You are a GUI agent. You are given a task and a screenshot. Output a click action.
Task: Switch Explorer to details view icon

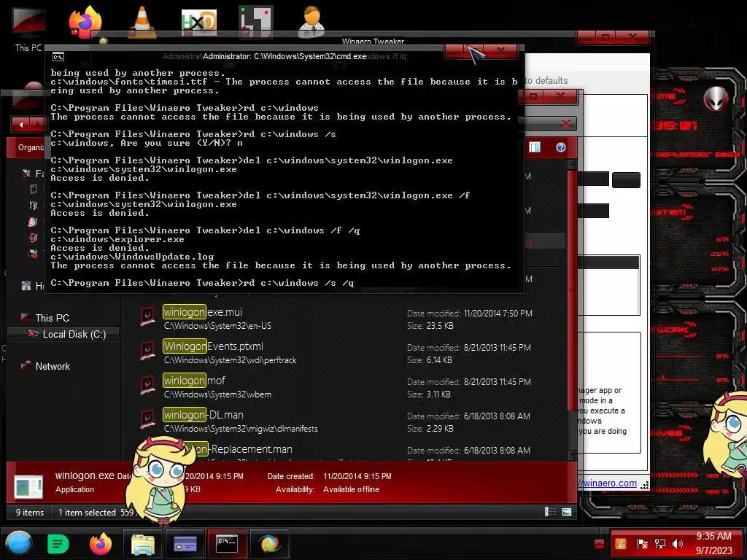click(550, 512)
